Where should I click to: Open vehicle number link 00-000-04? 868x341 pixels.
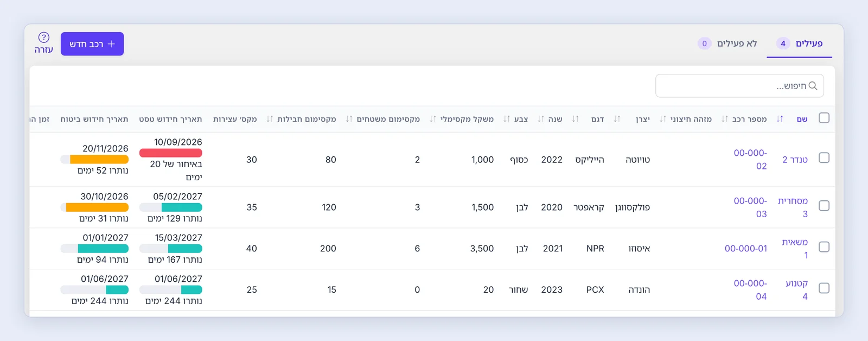click(750, 290)
